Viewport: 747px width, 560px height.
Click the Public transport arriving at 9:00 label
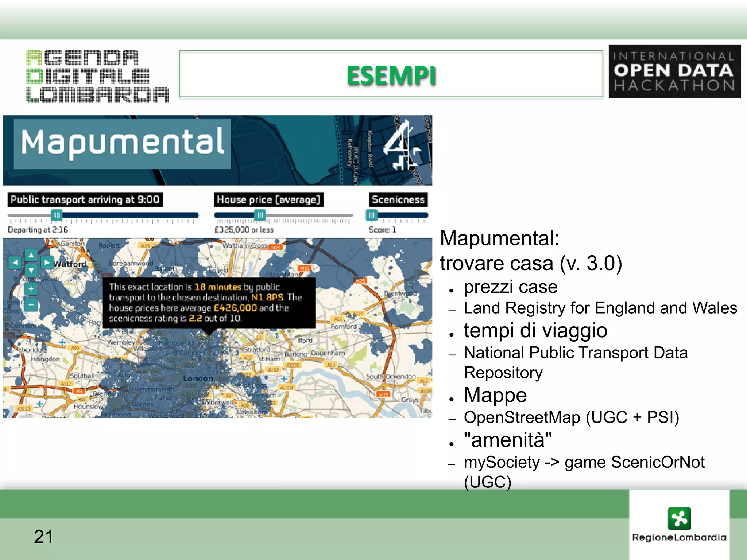(85, 199)
